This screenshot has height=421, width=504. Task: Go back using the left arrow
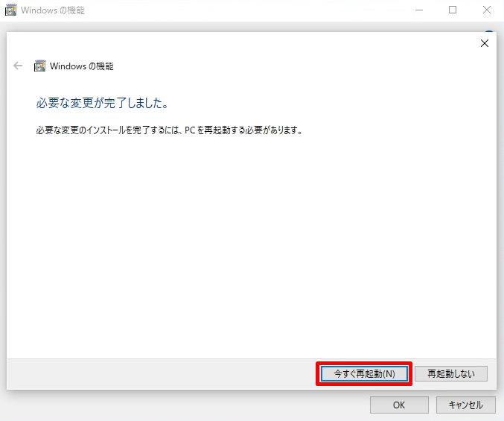[18, 66]
